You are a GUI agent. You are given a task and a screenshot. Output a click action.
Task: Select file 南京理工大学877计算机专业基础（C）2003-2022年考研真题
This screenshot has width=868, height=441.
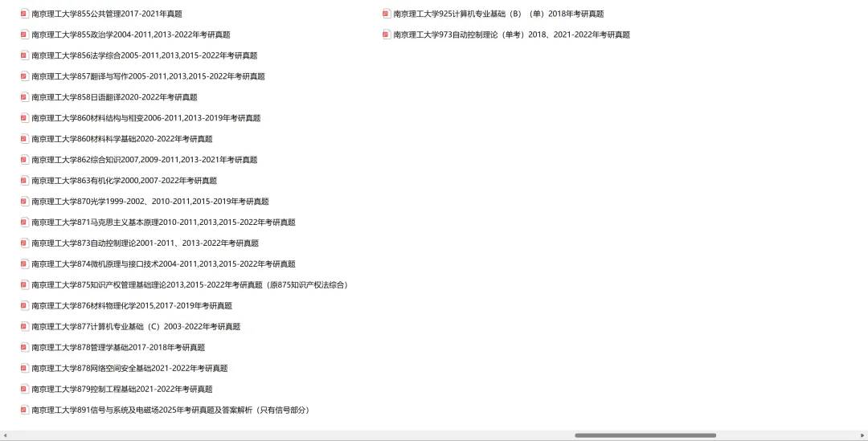point(136,326)
